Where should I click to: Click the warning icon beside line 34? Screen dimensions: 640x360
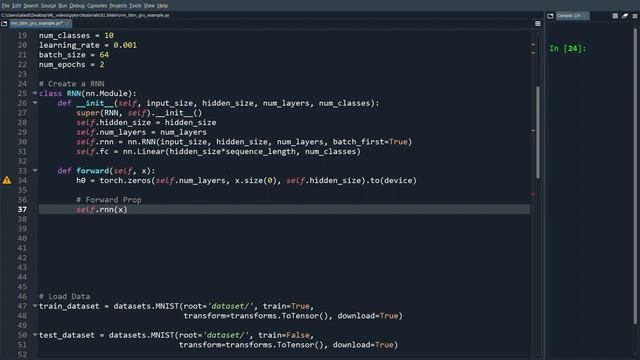(x=7, y=180)
